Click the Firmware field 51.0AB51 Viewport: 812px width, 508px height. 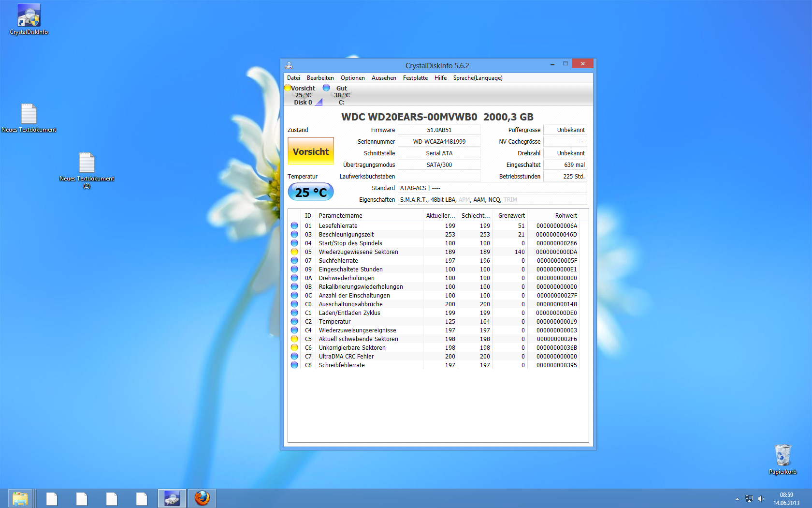pos(439,130)
